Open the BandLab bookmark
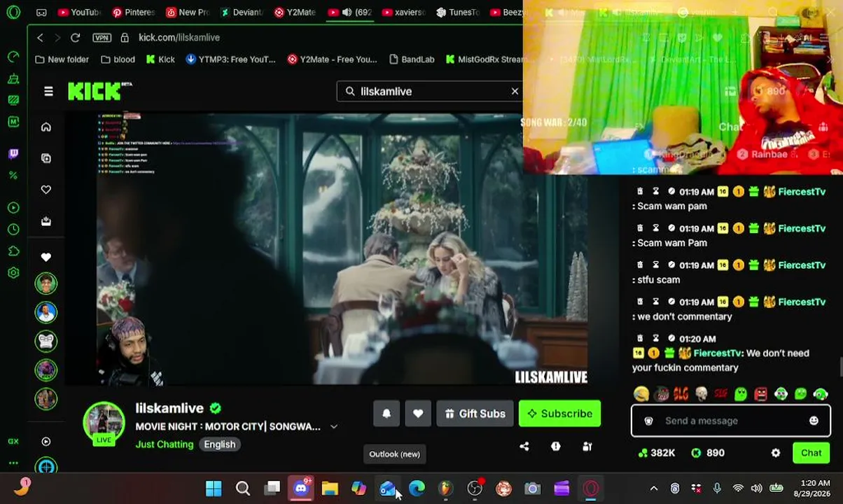This screenshot has height=504, width=843. coord(412,59)
